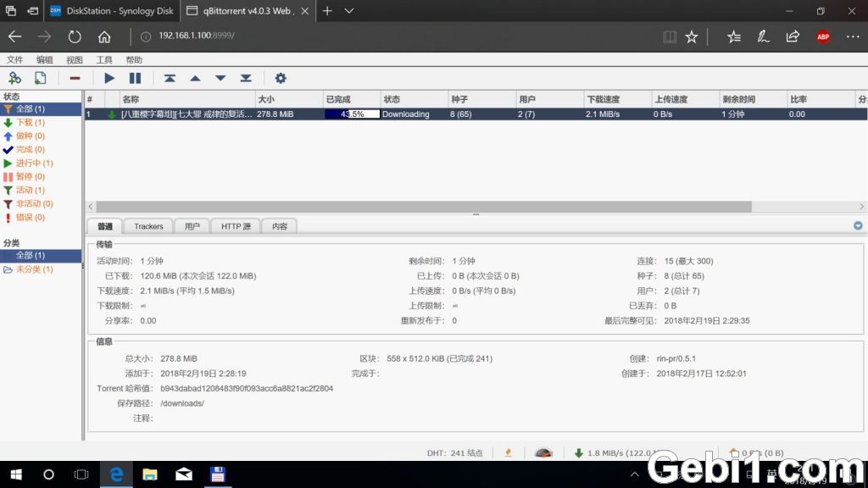The image size is (868, 488).
Task: Click the red Delete torrent icon
Action: click(75, 77)
